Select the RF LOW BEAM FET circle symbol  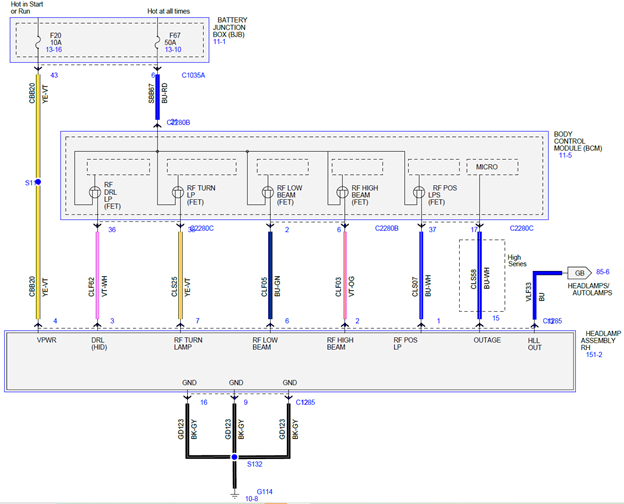[x=267, y=192]
